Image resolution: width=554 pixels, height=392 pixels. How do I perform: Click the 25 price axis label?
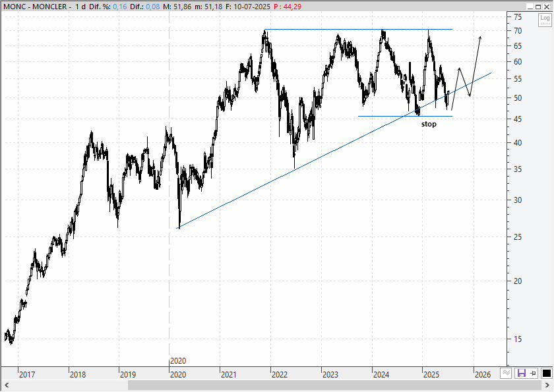point(518,237)
